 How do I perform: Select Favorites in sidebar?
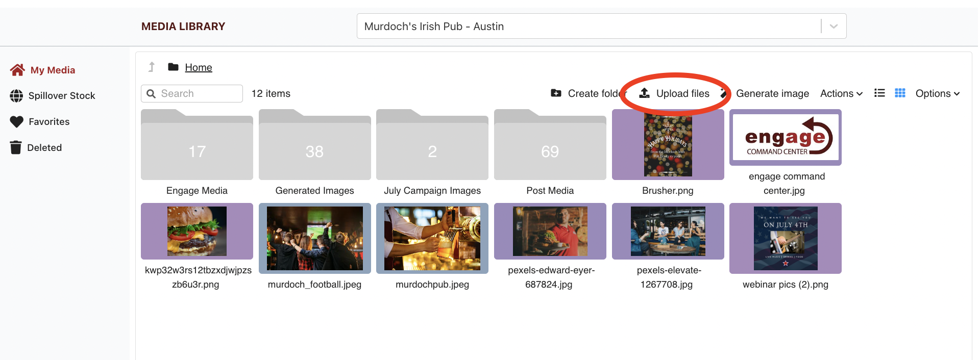click(x=49, y=122)
